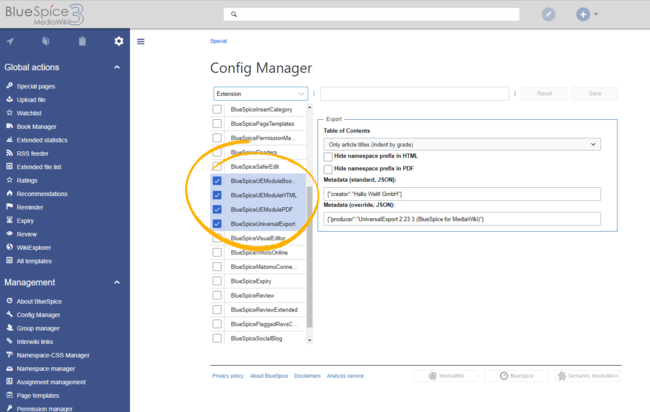Click the Extended file list icon
This screenshot has height=412, width=650.
pyautogui.click(x=10, y=167)
